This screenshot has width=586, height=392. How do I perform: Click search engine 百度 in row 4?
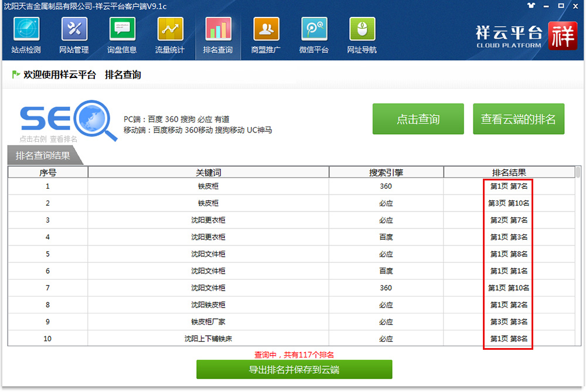tap(386, 237)
